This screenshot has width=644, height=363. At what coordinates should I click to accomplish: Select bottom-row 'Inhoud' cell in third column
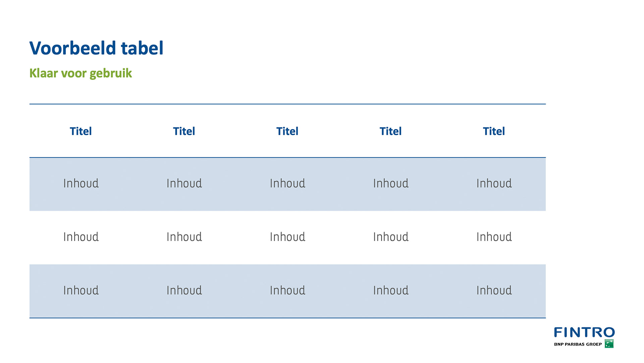(287, 290)
